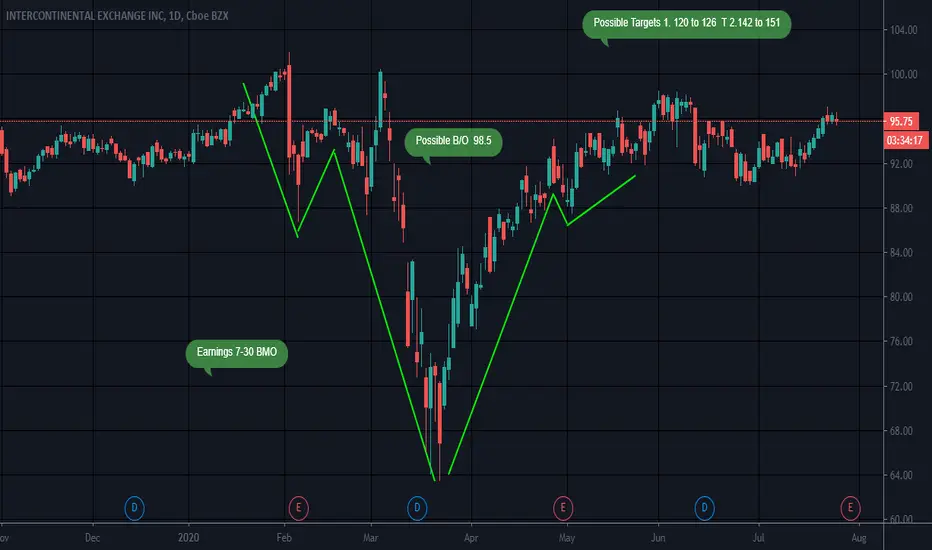Click the May label on time axis
This screenshot has width=932, height=550.
(x=566, y=538)
